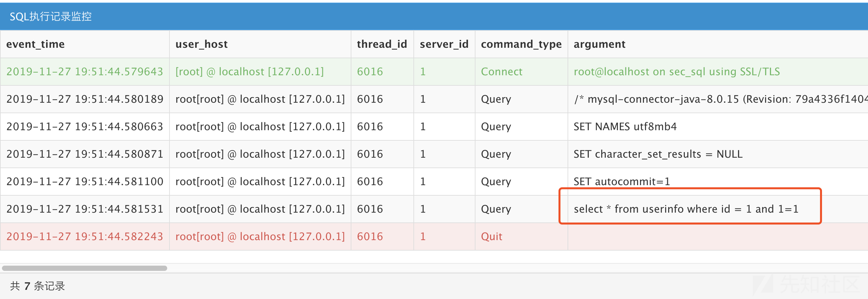Click root@localhost on sec_sql argument
Viewport: 868px width, 299px height.
677,72
